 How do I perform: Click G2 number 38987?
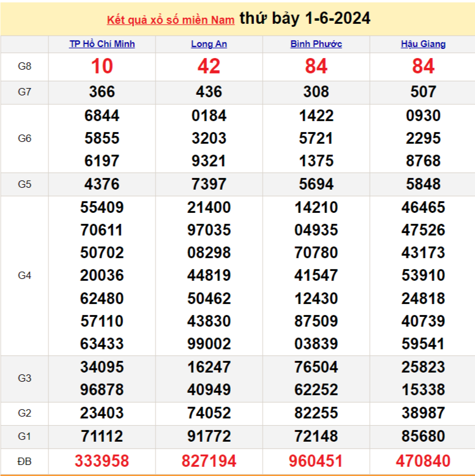click(x=424, y=413)
